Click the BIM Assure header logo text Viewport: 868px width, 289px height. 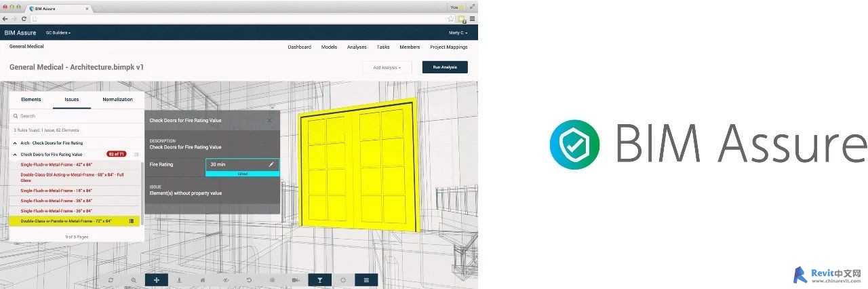click(x=20, y=33)
